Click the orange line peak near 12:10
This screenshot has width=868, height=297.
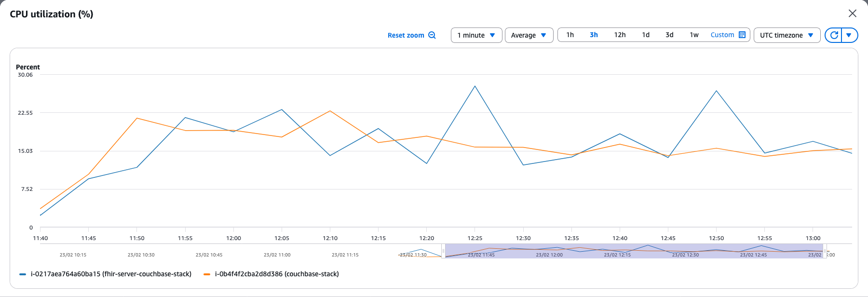(x=330, y=111)
